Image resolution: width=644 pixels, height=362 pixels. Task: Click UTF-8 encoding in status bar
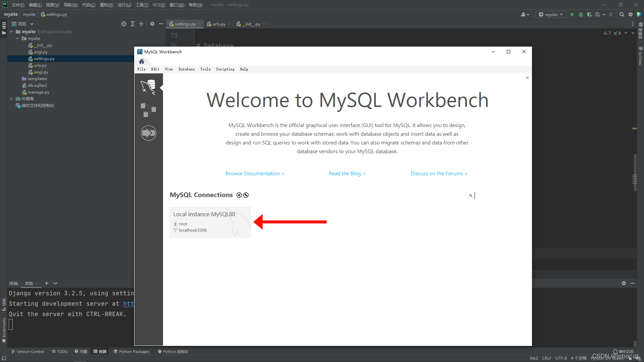coord(561,358)
